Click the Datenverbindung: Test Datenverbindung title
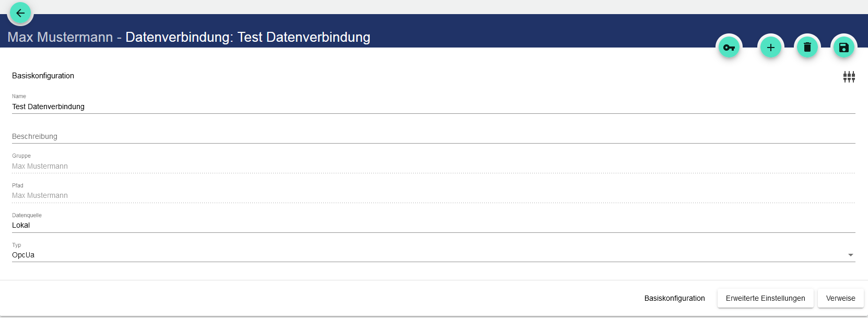Viewport: 868px width, 318px height. point(248,37)
